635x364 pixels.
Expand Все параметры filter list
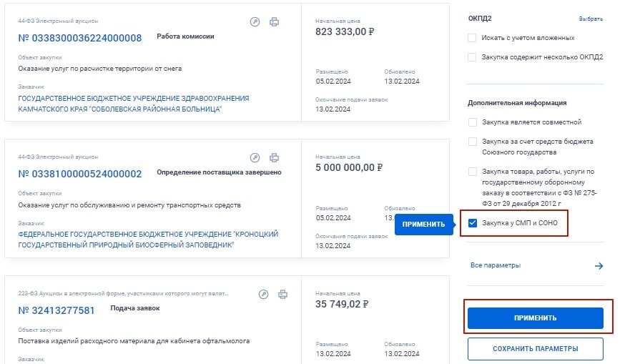click(496, 265)
